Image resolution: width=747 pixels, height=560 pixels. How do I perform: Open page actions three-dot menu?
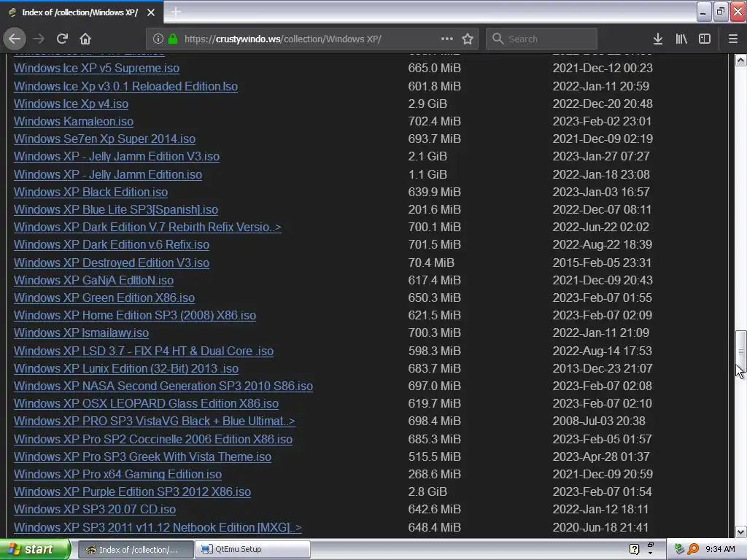pyautogui.click(x=447, y=39)
